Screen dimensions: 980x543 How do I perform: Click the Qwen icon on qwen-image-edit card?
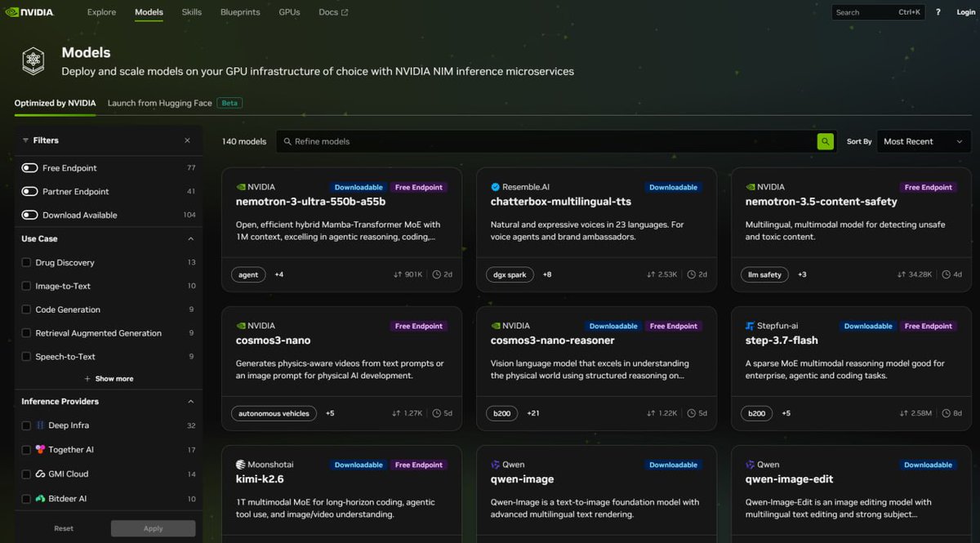click(750, 465)
